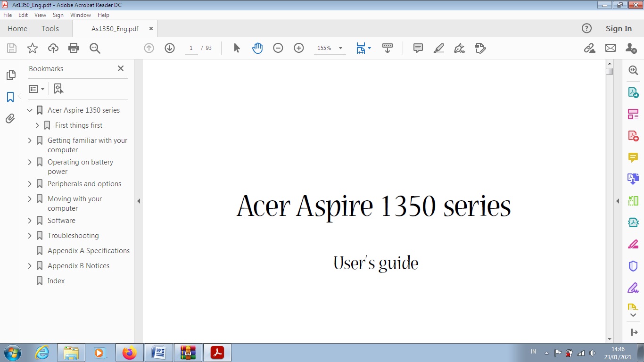Click the page number input field

pyautogui.click(x=191, y=48)
